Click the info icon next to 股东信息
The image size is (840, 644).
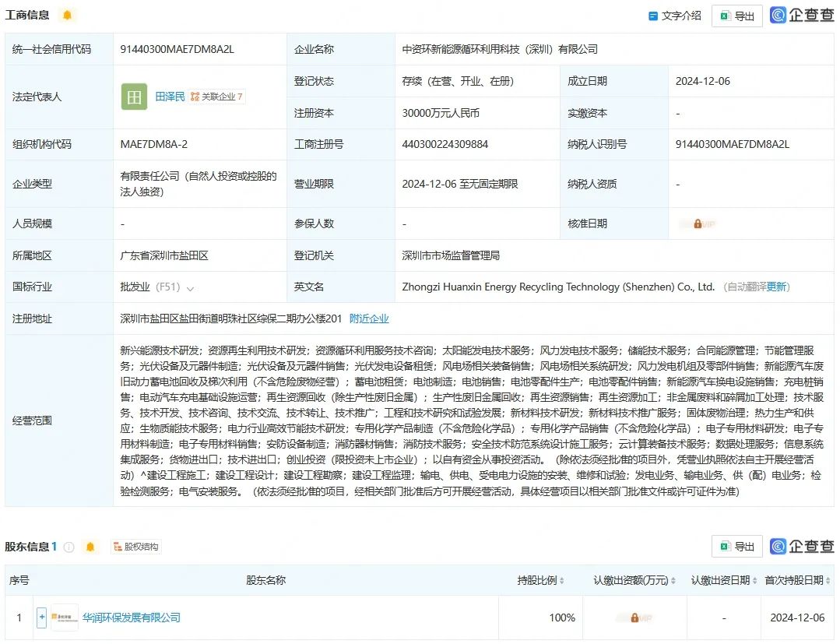click(69, 547)
